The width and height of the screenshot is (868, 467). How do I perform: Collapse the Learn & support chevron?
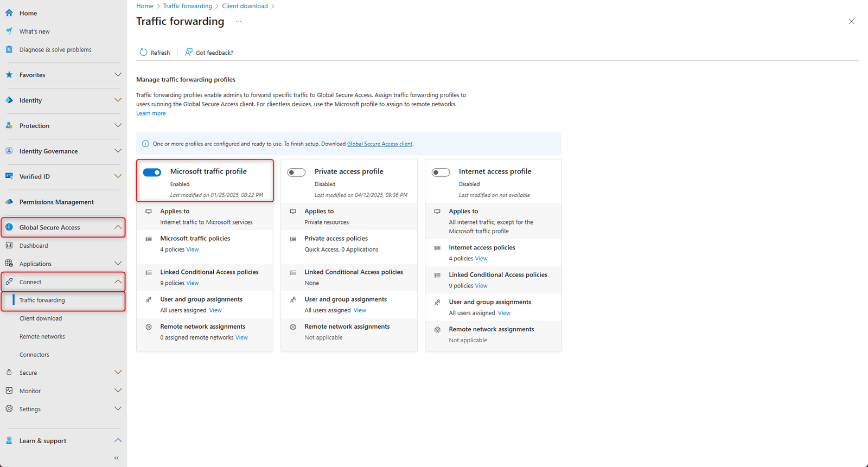tap(118, 440)
